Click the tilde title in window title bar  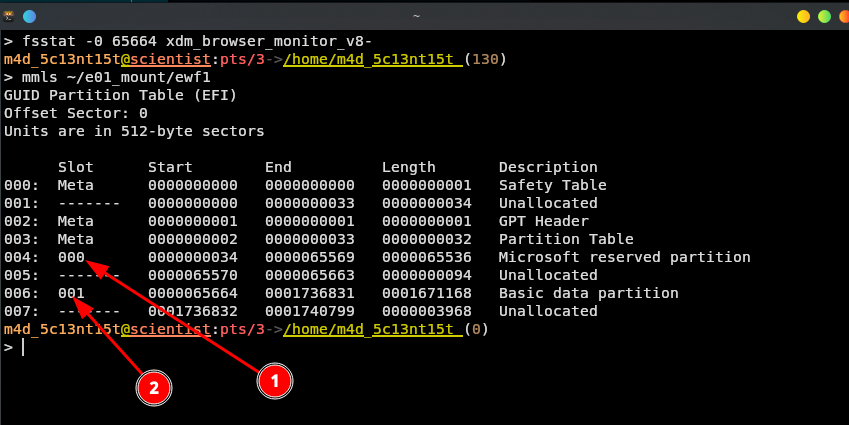416,17
